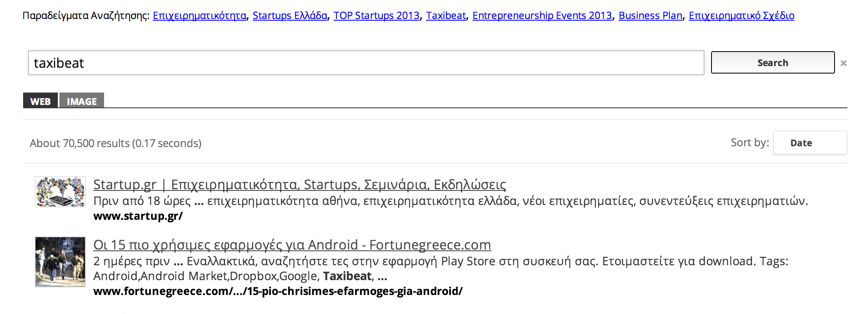Image resolution: width=868 pixels, height=314 pixels.
Task: Click the Startups Ελλάδα example link
Action: point(289,16)
